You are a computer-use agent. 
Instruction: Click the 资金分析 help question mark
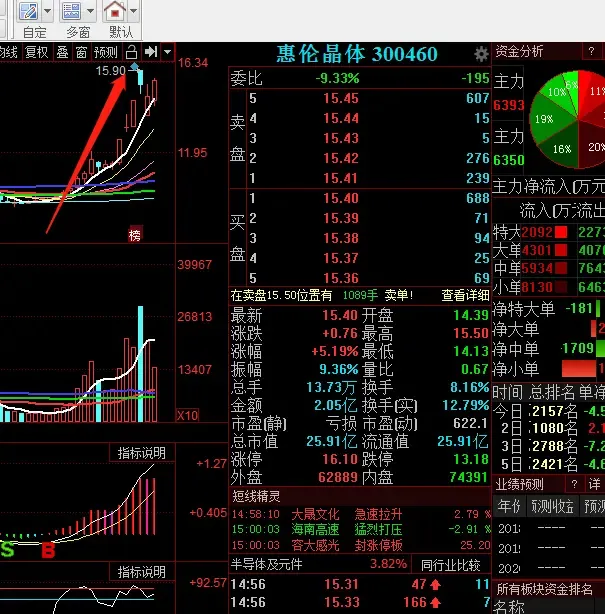[591, 51]
